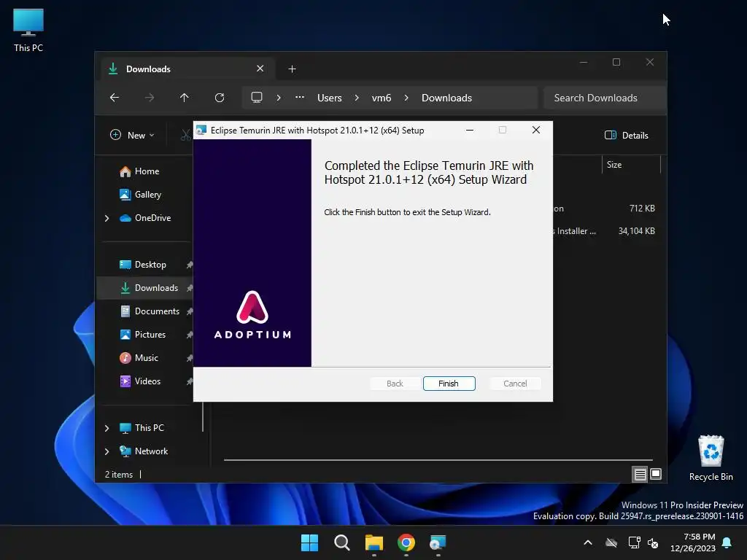
Task: Open the Pictures quick access folder
Action: tap(150, 334)
